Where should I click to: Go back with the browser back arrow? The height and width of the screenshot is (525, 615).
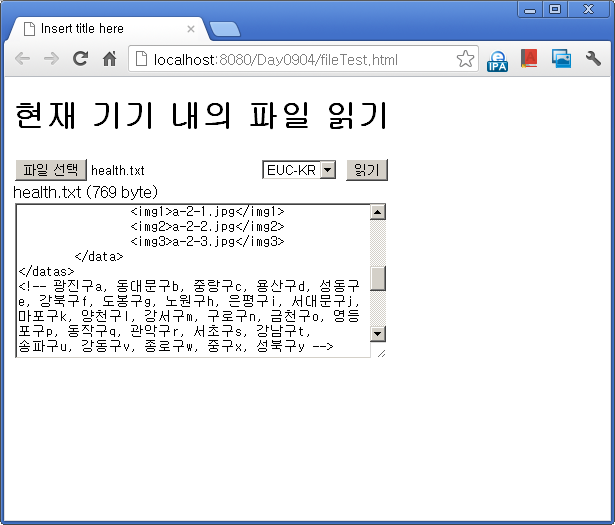pos(22,59)
